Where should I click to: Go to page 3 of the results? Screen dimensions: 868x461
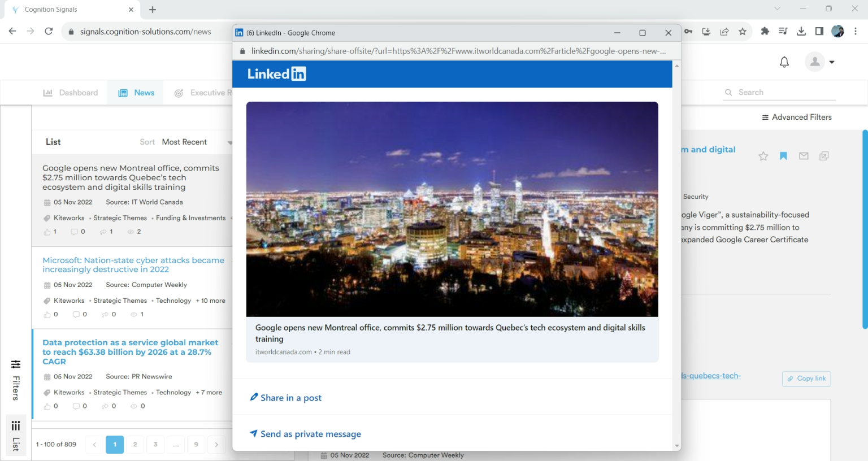click(155, 445)
